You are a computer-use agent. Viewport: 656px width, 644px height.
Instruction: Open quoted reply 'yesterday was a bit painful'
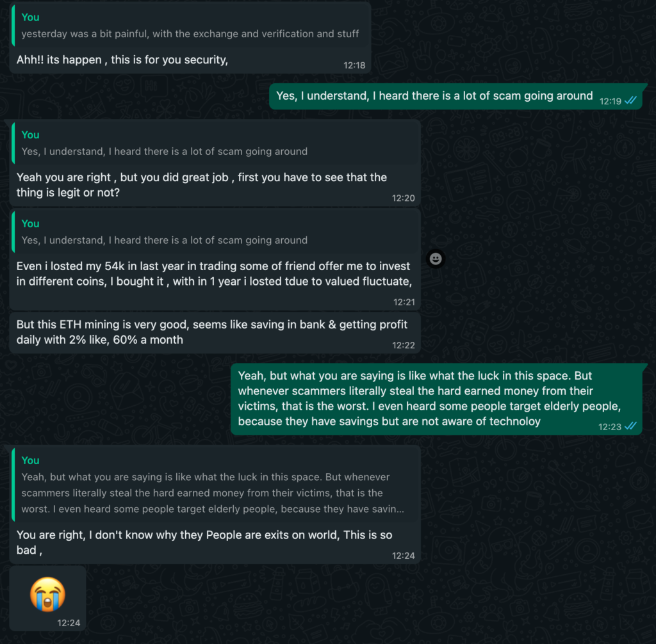pos(191,26)
